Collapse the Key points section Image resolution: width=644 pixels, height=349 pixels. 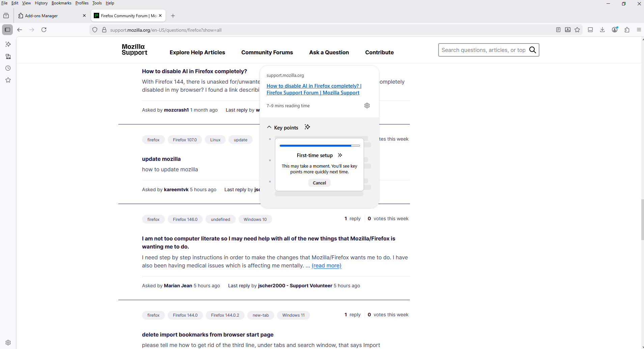269,127
